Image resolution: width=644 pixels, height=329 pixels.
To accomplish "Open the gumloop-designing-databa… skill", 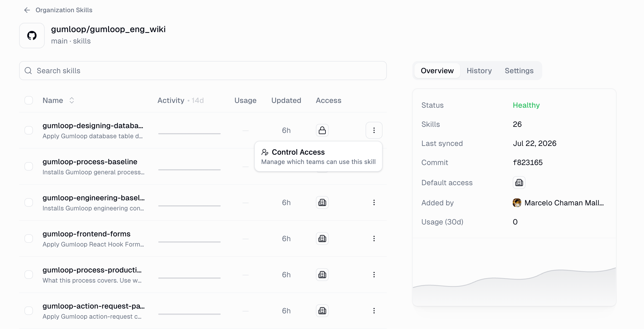I will (x=93, y=125).
